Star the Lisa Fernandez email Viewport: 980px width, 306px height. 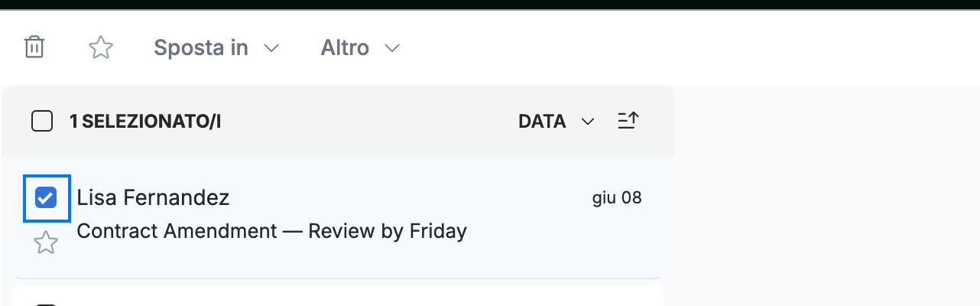click(46, 243)
